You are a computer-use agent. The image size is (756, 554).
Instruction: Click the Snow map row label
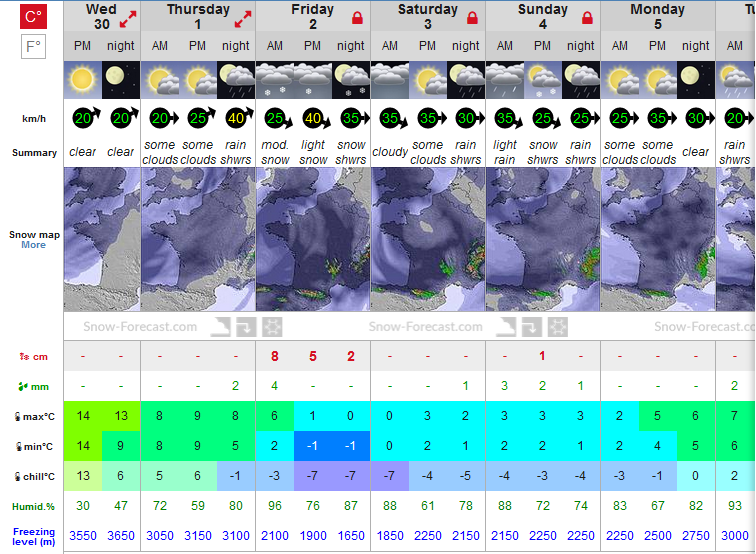(x=34, y=235)
